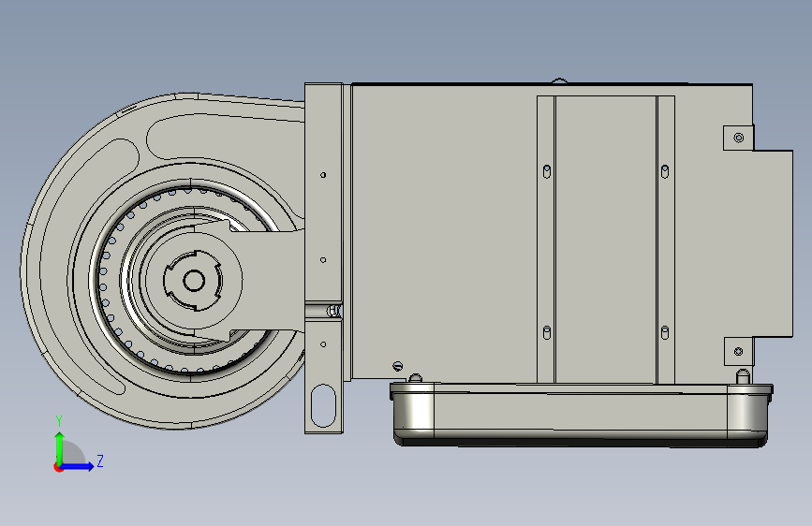
Task: Select the oval slot at the mounting bracket bottom
Action: (x=324, y=405)
